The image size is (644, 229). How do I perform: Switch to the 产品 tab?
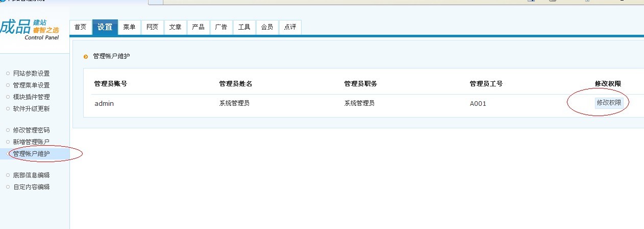tap(198, 27)
